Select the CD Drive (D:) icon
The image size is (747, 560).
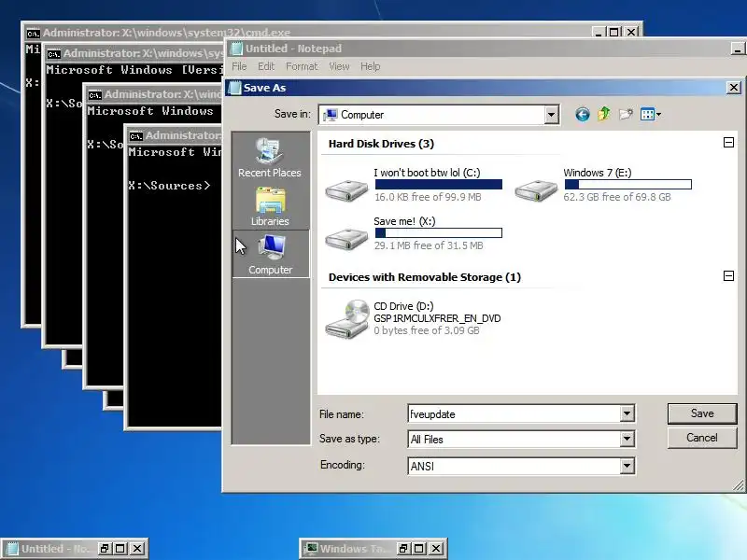click(347, 318)
